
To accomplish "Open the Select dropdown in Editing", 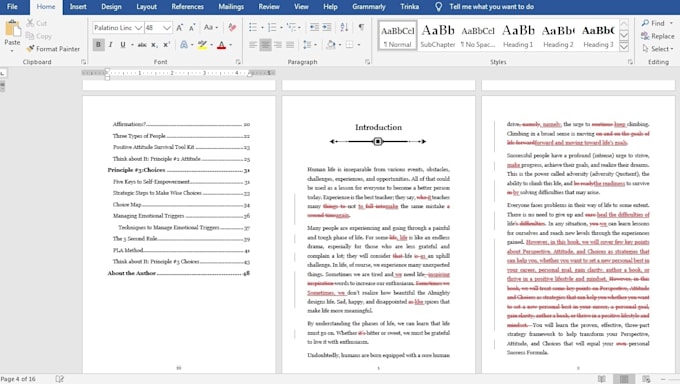I will [658, 49].
